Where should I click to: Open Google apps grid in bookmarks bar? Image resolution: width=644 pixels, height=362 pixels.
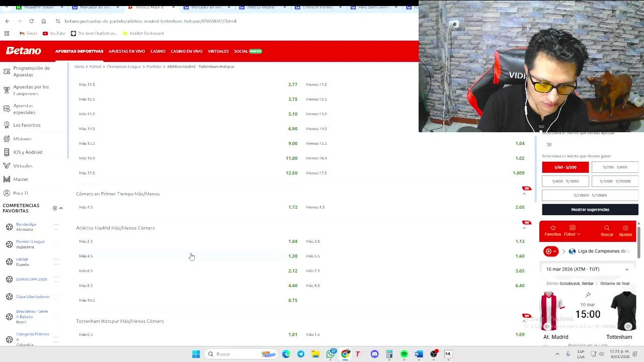coord(7,33)
